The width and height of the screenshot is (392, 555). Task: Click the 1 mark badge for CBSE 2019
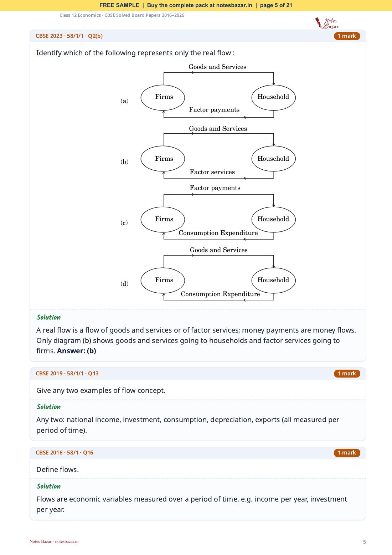click(347, 374)
